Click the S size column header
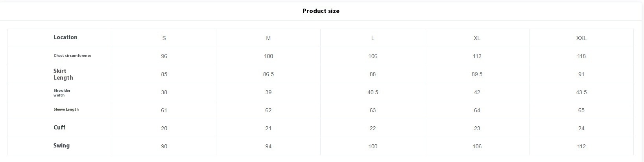 click(164, 38)
